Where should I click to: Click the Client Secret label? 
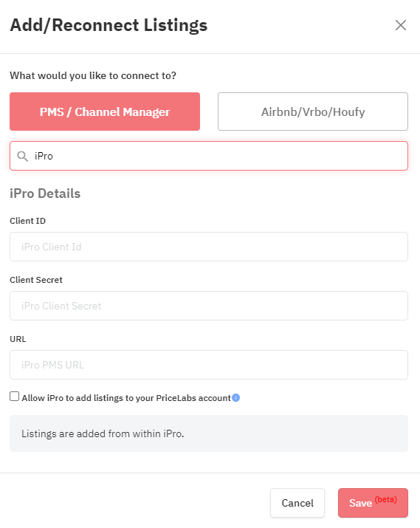coord(36,280)
